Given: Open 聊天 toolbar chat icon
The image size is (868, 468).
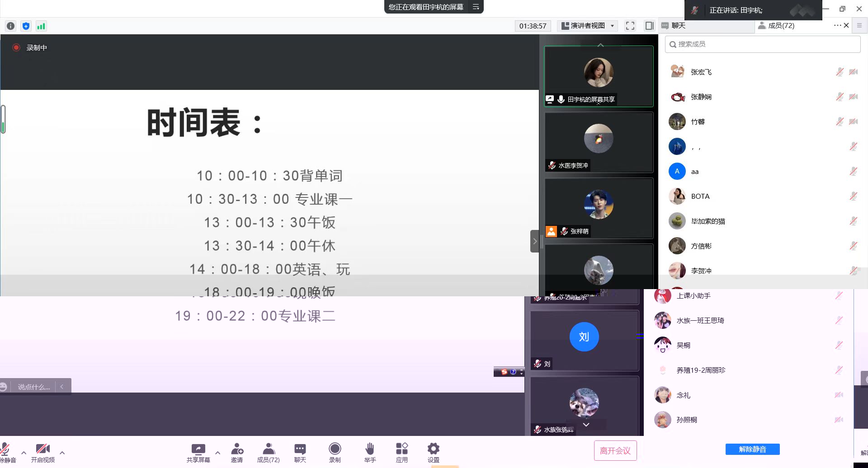Looking at the screenshot, I should click(300, 453).
